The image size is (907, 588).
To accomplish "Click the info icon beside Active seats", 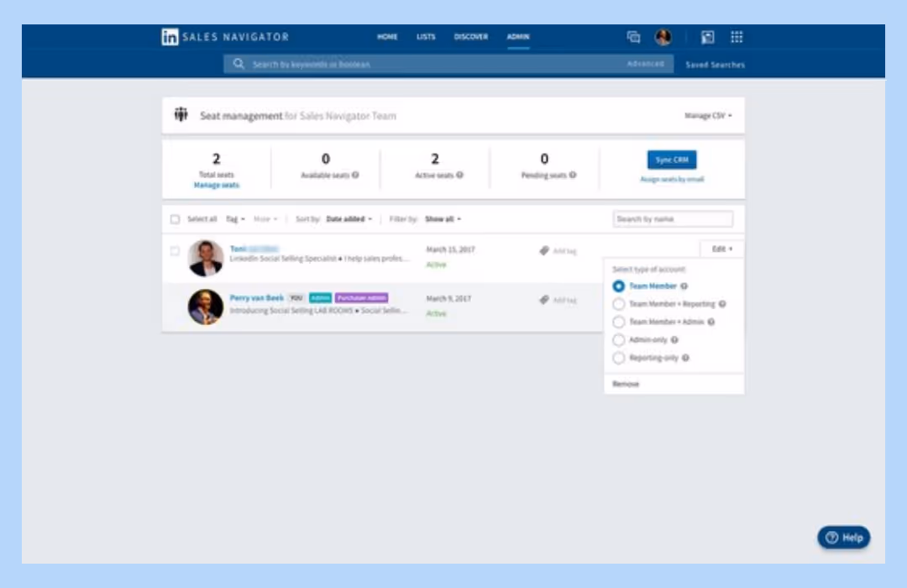I will pyautogui.click(x=460, y=175).
